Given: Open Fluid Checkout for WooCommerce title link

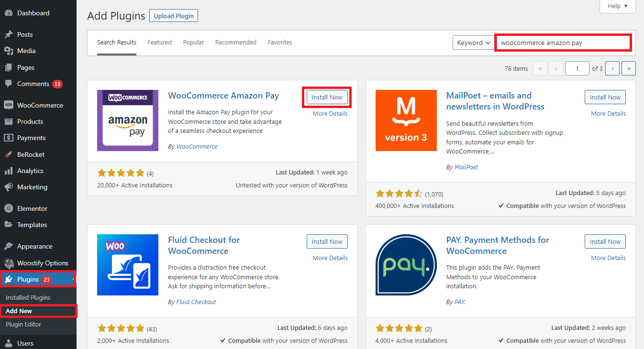Looking at the screenshot, I should coord(204,245).
